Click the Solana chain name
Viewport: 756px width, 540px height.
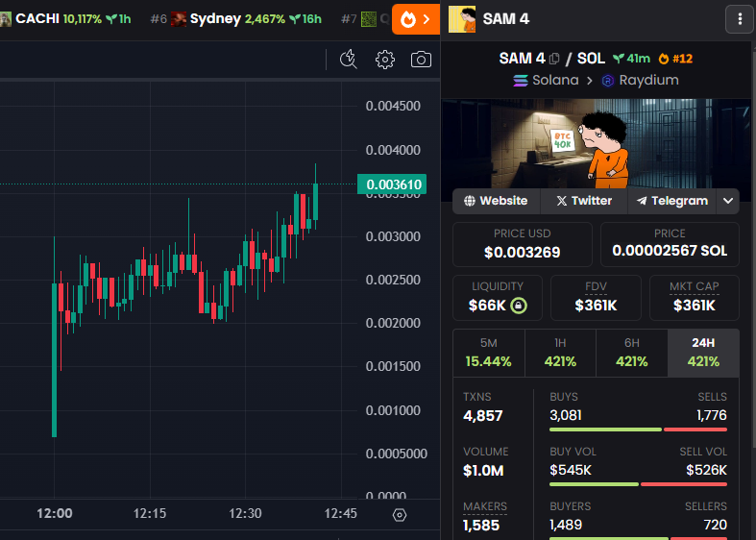[555, 80]
